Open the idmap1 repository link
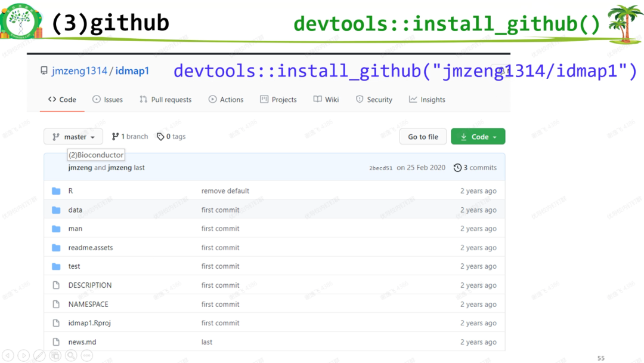 [x=132, y=70]
